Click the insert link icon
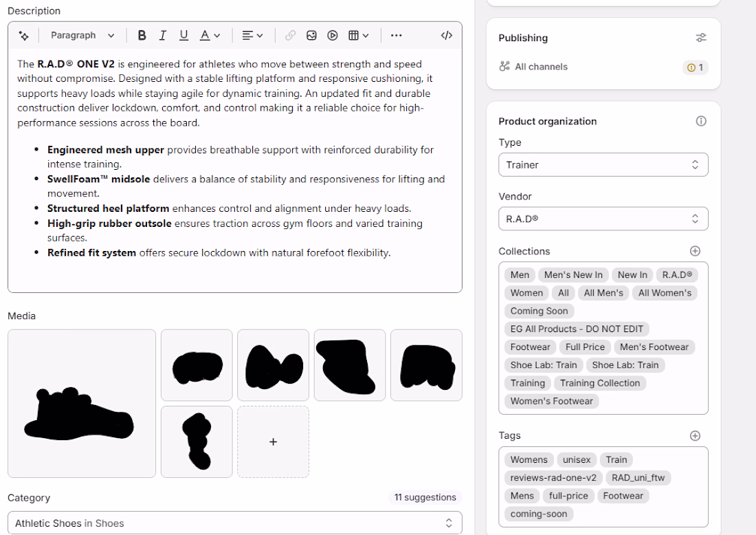Image resolution: width=756 pixels, height=535 pixels. click(x=290, y=36)
